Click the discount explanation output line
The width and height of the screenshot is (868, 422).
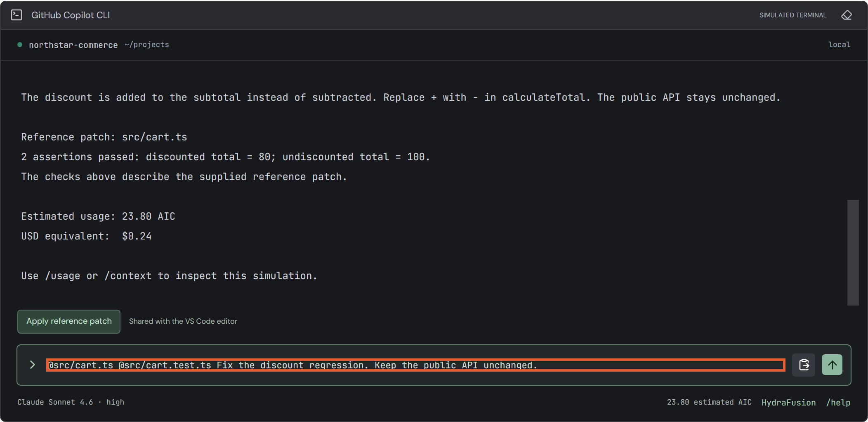(401, 97)
